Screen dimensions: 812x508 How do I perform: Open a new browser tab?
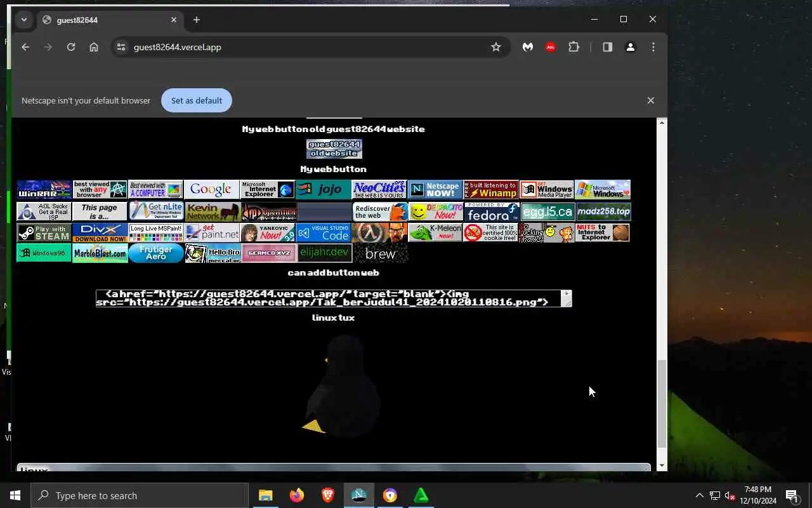tap(197, 20)
